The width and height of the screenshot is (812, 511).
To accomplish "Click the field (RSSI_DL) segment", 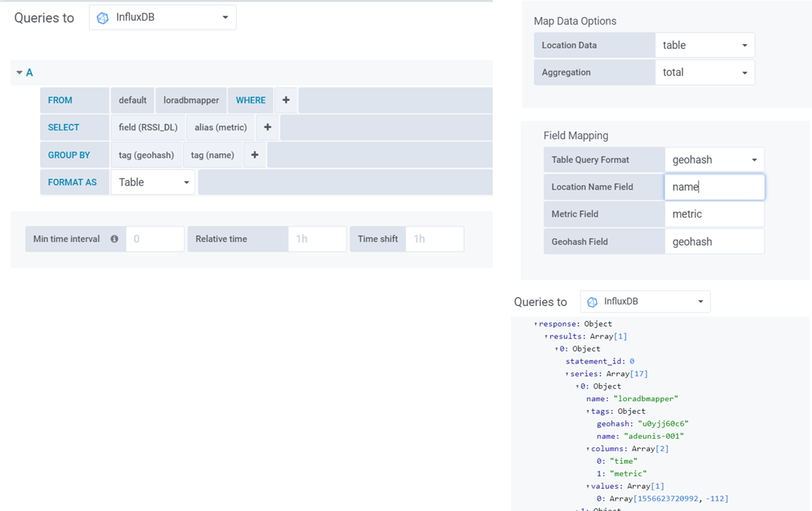I will tap(148, 128).
